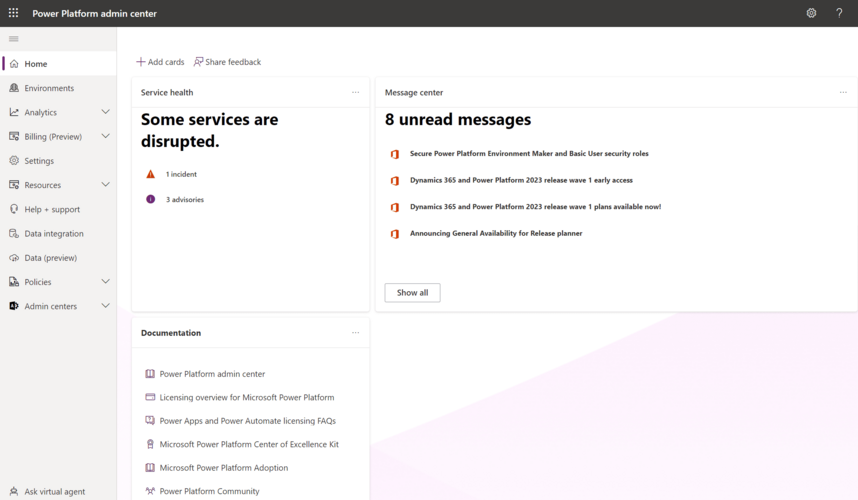The height and width of the screenshot is (500, 858).
Task: Open Service health card more options
Action: click(356, 92)
